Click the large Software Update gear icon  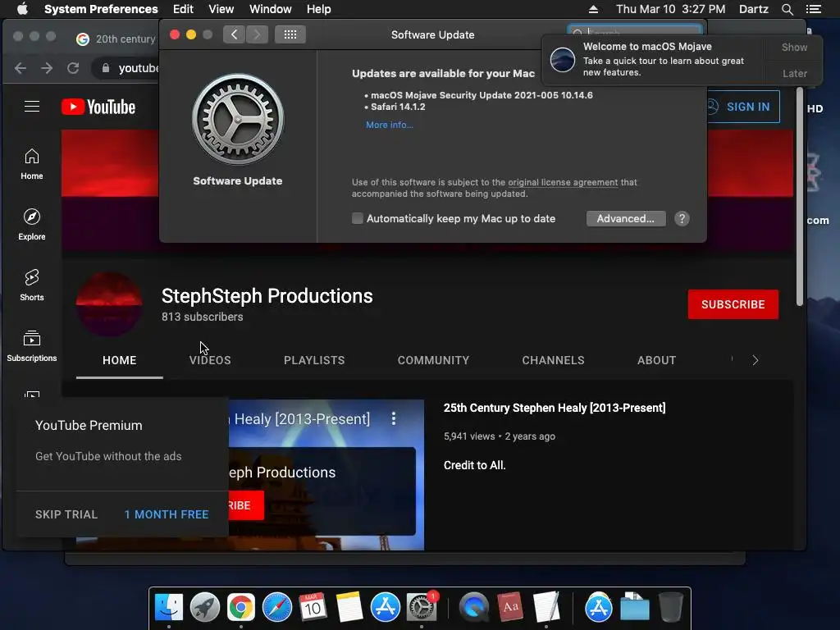(238, 119)
